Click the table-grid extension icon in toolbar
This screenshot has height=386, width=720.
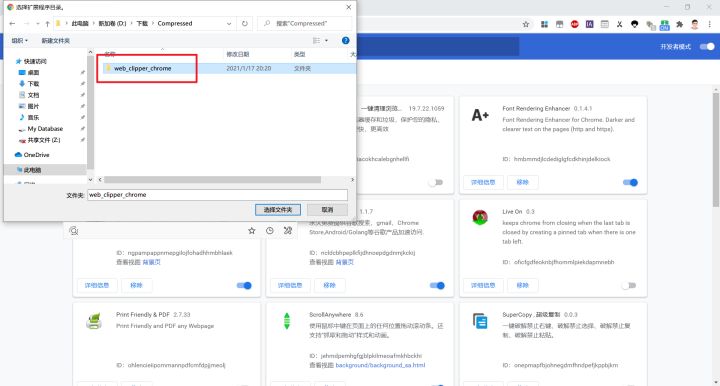click(605, 24)
